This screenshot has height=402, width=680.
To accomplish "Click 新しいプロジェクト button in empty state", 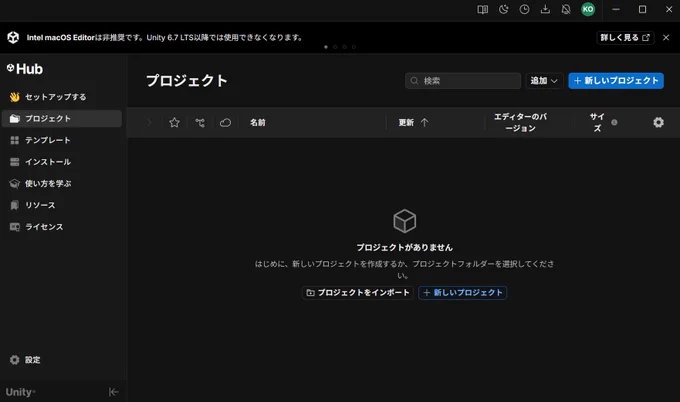I will tap(462, 293).
